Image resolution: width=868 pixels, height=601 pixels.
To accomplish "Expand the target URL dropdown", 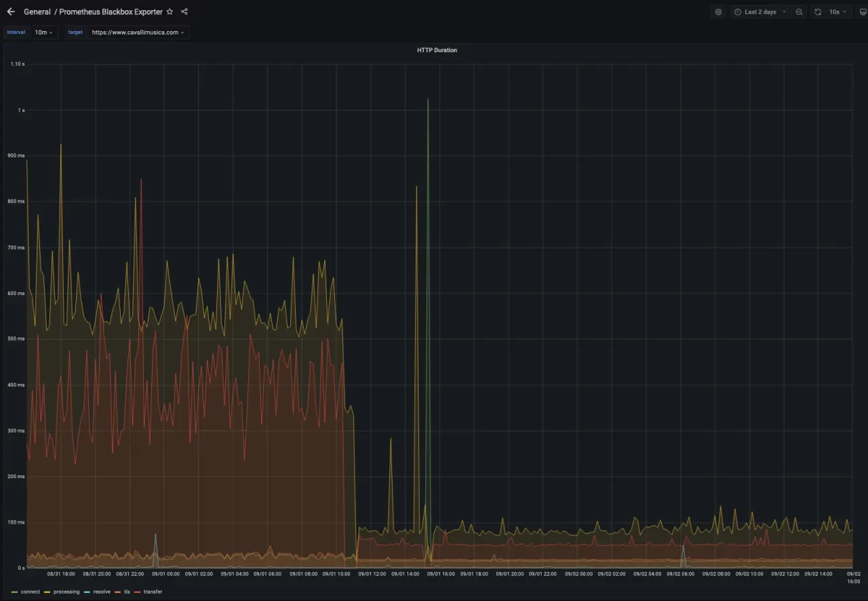I will [x=138, y=32].
